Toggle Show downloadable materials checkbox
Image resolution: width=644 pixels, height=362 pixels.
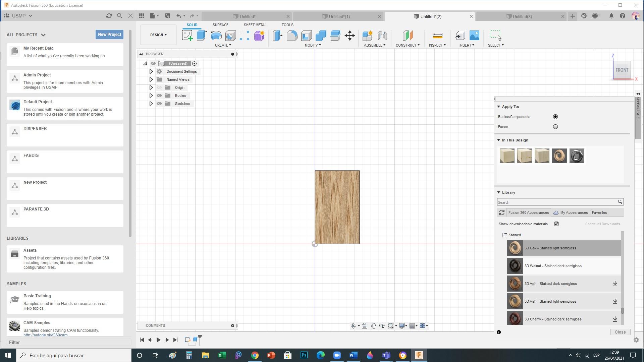point(556,224)
